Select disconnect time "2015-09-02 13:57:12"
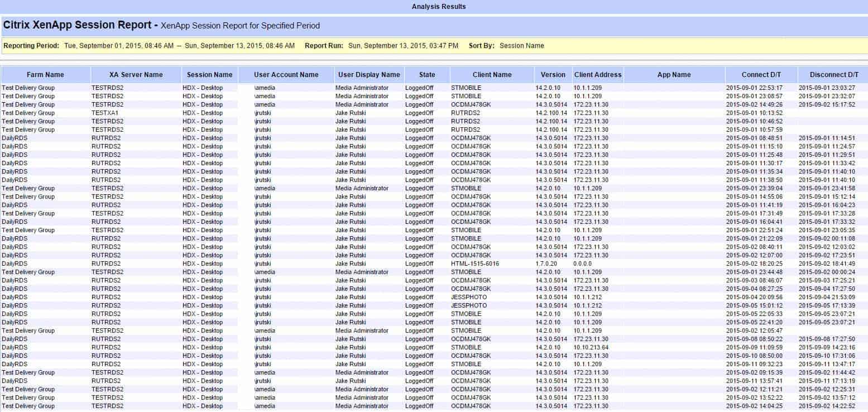The width and height of the screenshot is (868, 412). point(827,397)
